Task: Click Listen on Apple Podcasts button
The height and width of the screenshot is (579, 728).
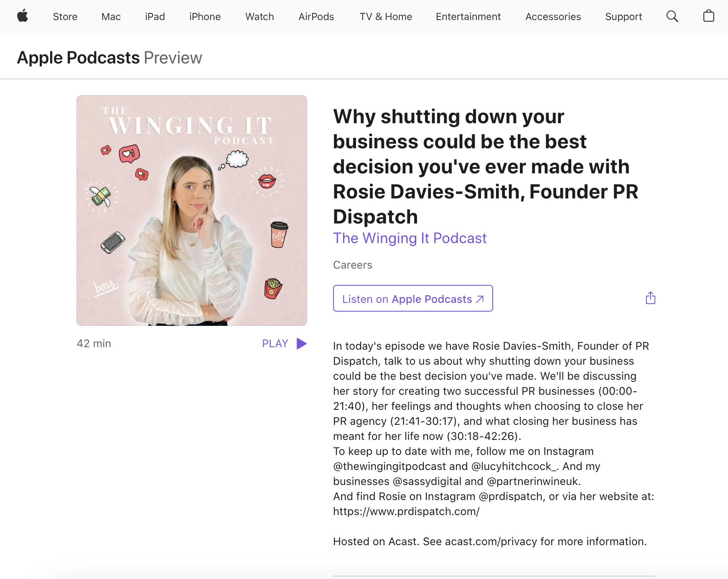Action: pyautogui.click(x=413, y=298)
